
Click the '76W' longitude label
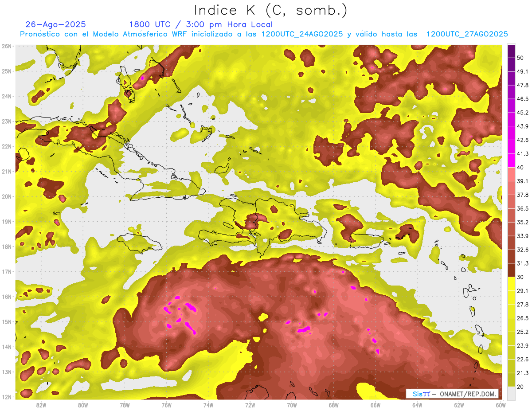pos(166,405)
